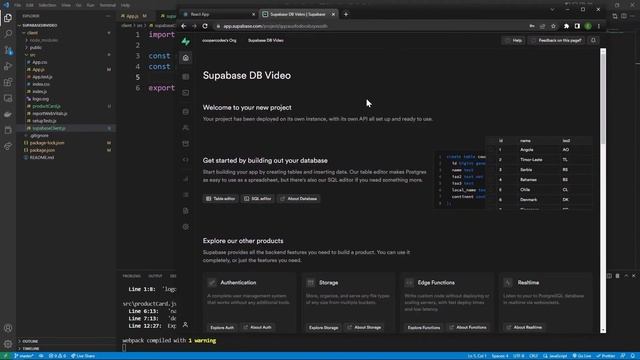Open the Docker view in VS Code
This screenshot has height=360, width=640.
pos(8,114)
